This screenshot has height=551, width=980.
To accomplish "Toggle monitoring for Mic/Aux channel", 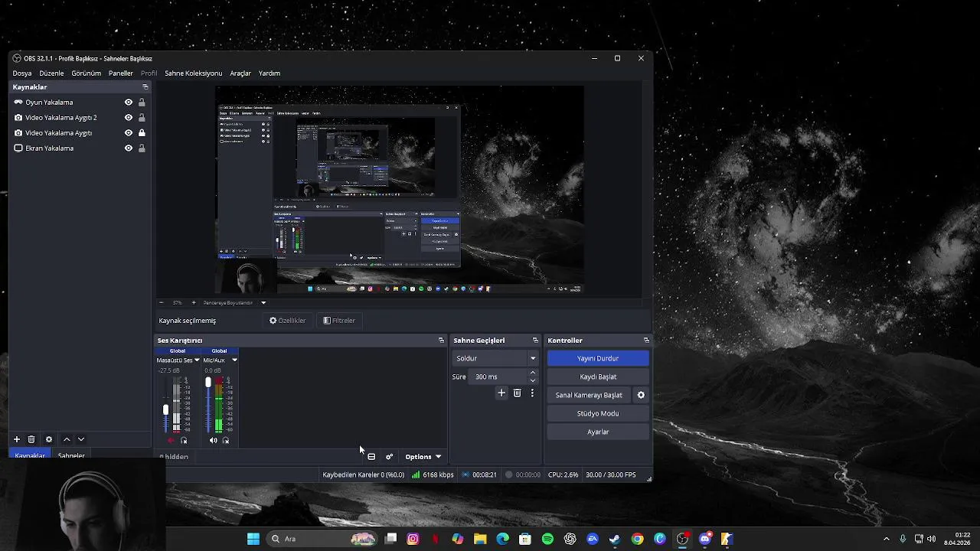I will 226,441.
